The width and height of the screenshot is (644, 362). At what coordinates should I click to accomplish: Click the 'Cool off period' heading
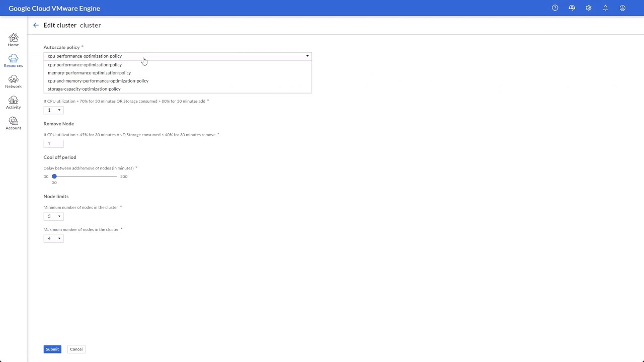60,157
